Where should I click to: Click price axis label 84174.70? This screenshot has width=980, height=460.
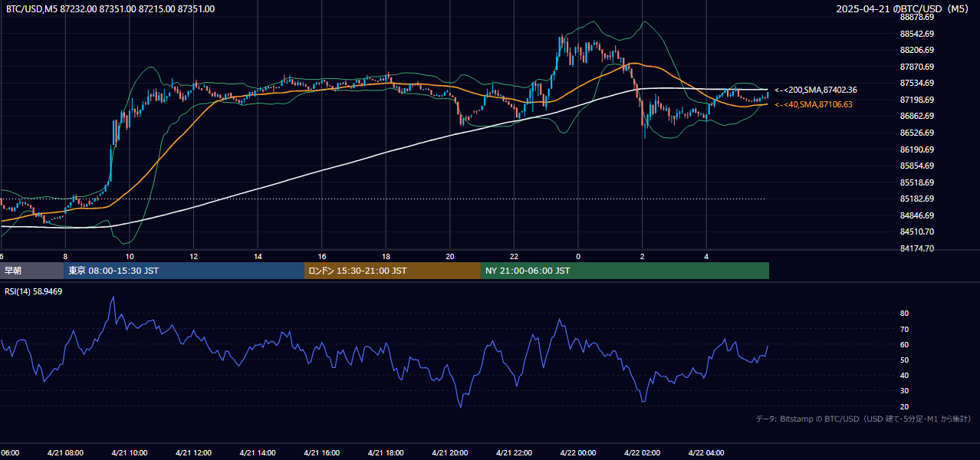tap(917, 248)
